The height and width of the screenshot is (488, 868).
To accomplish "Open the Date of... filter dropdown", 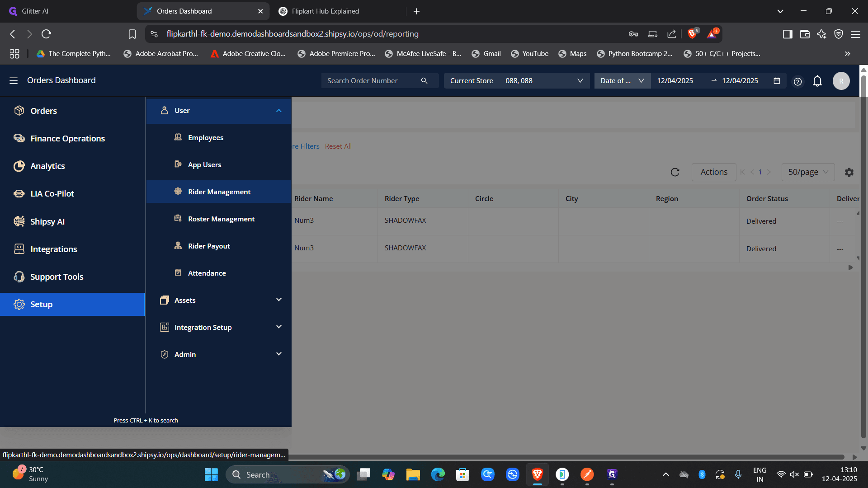I will pyautogui.click(x=622, y=80).
